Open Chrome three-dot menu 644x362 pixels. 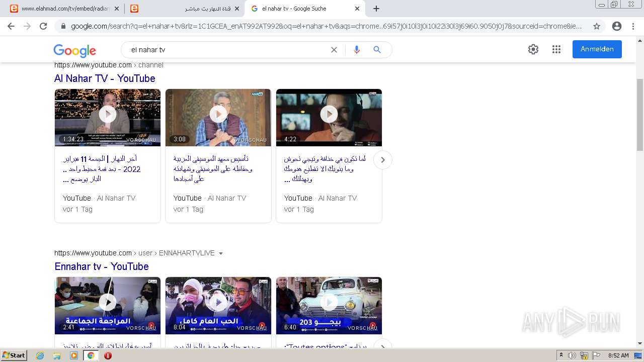(633, 26)
